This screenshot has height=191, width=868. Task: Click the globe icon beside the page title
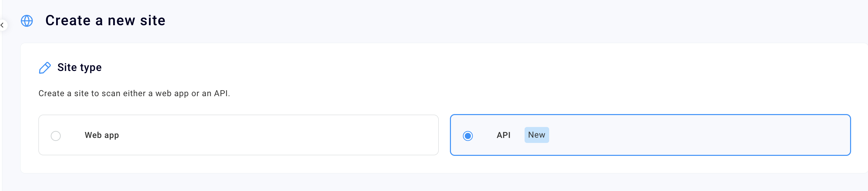point(27,21)
